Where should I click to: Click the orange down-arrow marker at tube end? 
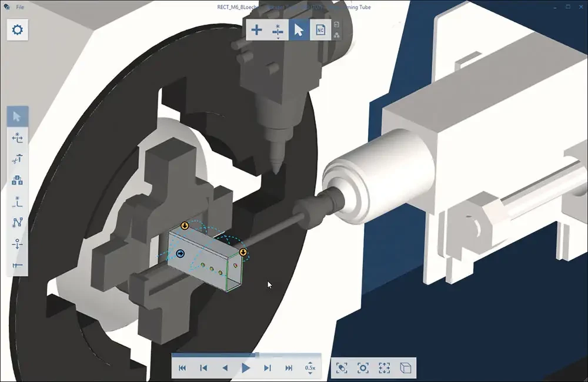tap(243, 252)
